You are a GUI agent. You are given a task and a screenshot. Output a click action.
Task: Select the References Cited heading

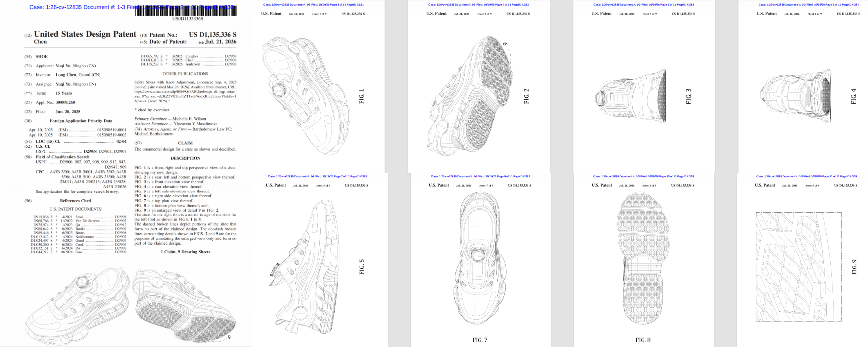[x=75, y=201]
